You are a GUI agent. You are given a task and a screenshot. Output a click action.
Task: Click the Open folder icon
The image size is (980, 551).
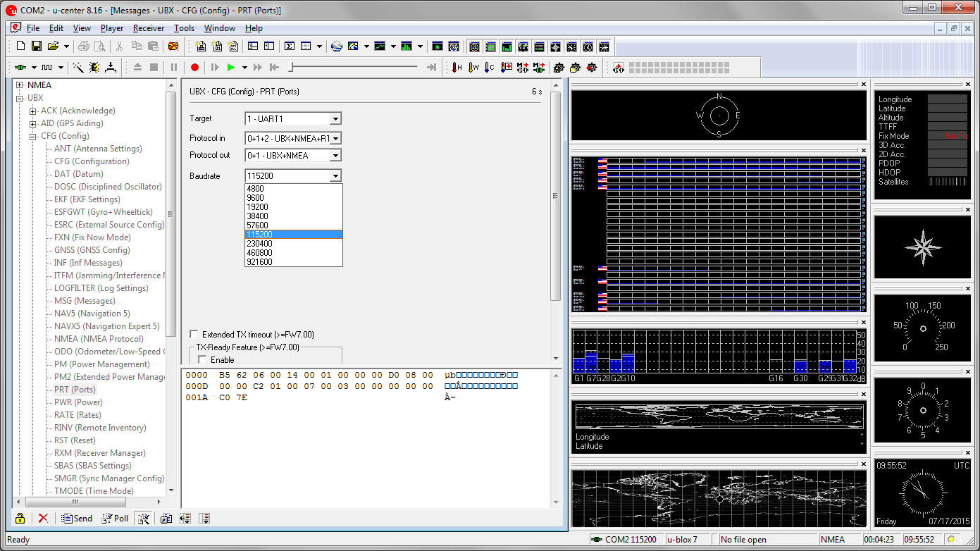pyautogui.click(x=53, y=47)
